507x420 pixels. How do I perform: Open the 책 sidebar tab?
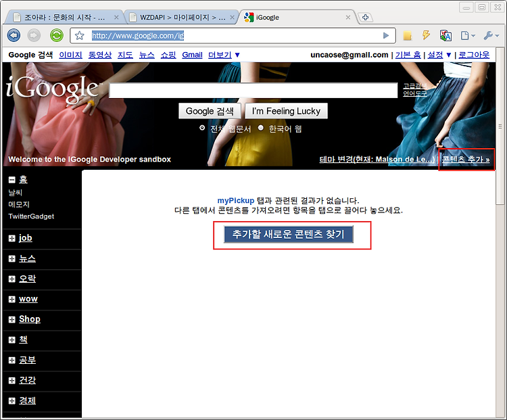click(x=23, y=340)
